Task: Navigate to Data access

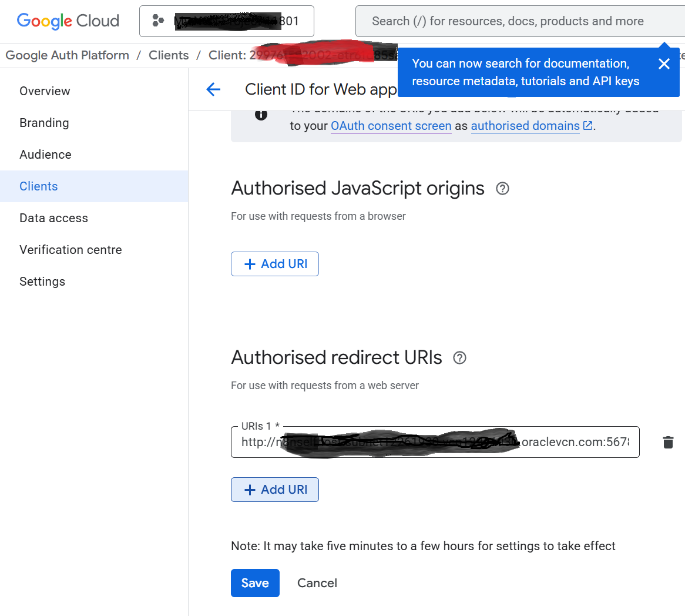Action: tap(53, 218)
